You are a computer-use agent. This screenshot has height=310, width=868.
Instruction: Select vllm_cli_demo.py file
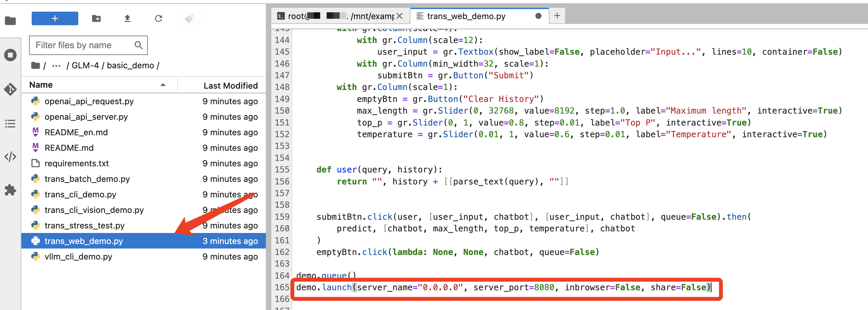144,256
